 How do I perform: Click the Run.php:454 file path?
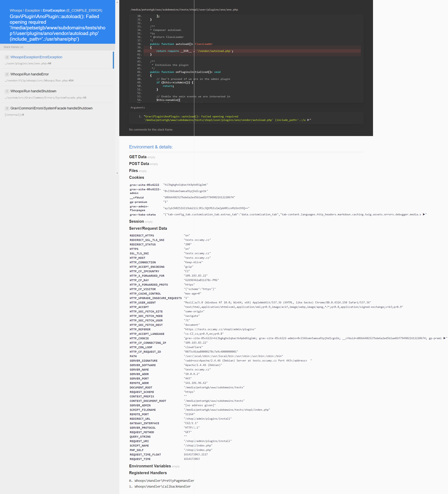tap(39, 81)
